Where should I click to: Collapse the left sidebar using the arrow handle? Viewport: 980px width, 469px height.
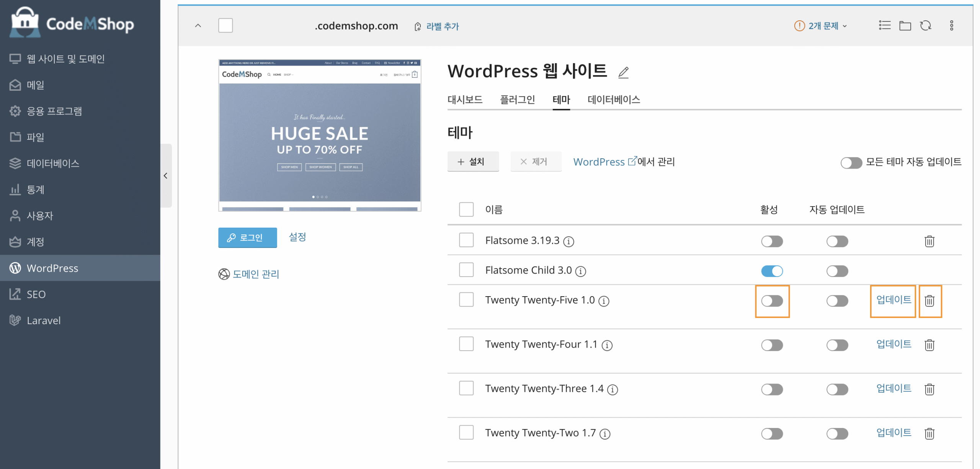[x=165, y=176]
